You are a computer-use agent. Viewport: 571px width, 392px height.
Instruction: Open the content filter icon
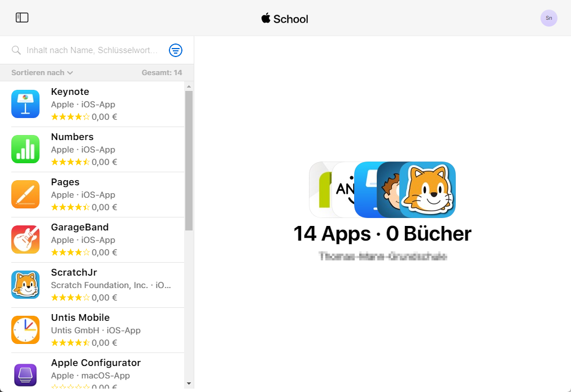click(x=176, y=50)
